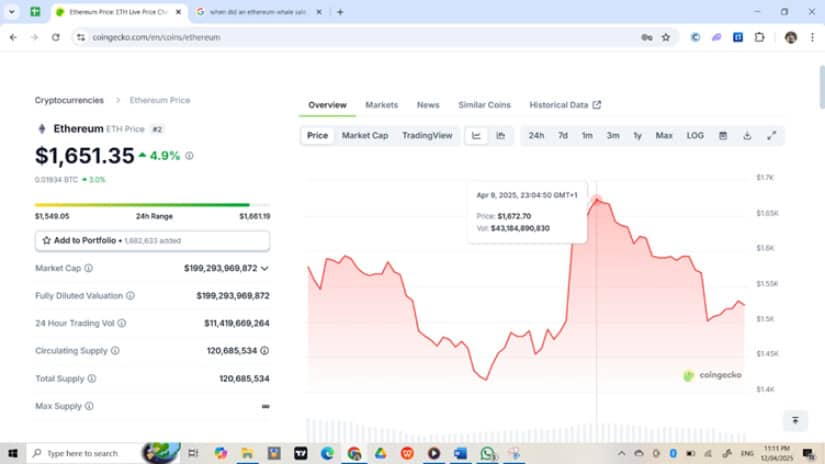825x464 pixels.
Task: Go to Cryptocurrencies breadcrumb
Action: pyautogui.click(x=69, y=100)
